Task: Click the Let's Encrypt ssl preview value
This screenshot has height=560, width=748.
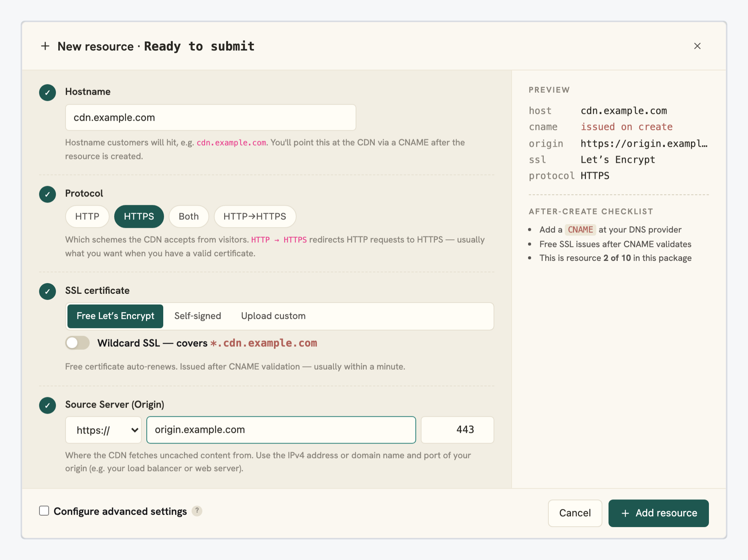Action: tap(618, 160)
